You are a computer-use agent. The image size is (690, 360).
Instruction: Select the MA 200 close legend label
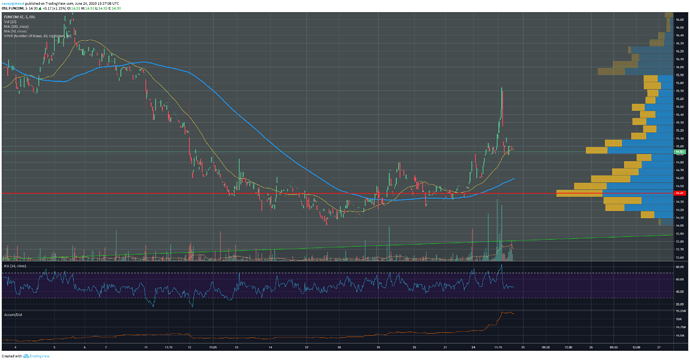point(15,26)
